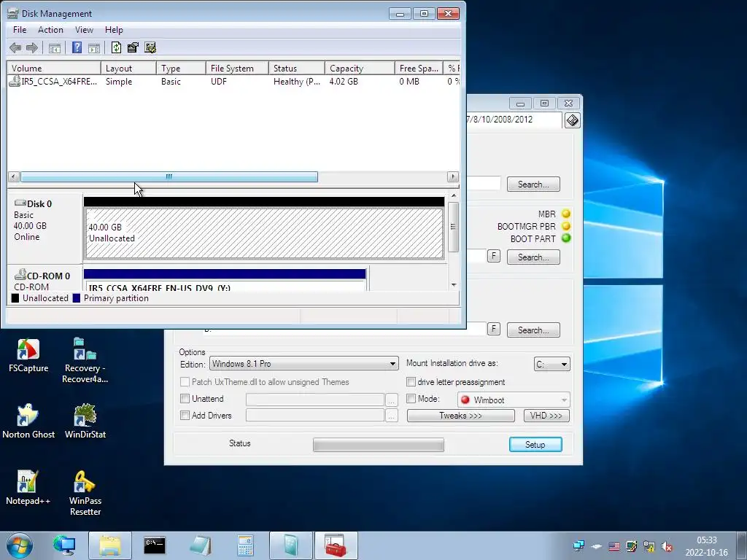Click the Search... button just above the Options section

coord(533,330)
